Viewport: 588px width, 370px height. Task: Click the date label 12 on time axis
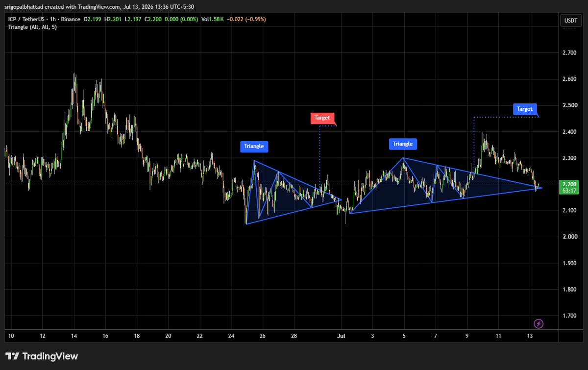(x=42, y=336)
